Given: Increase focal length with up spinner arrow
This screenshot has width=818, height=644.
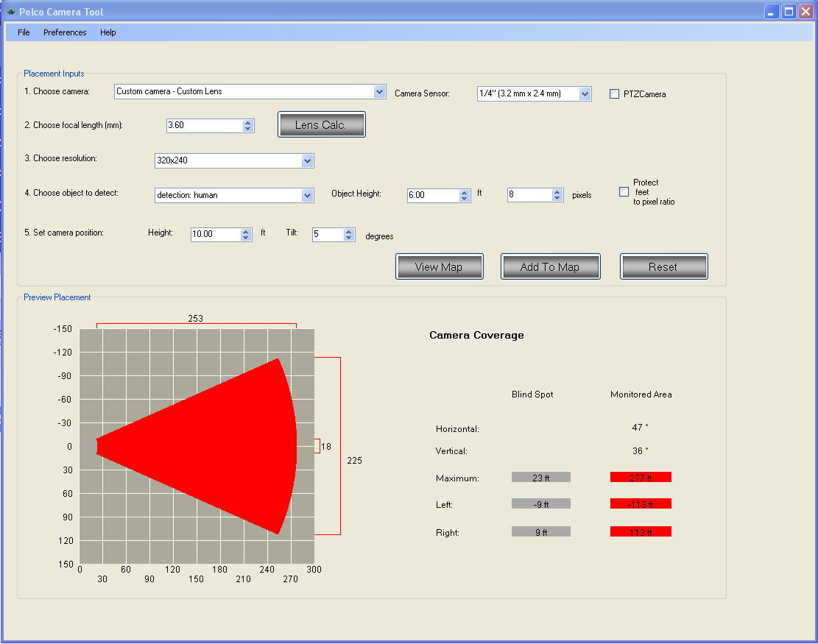Looking at the screenshot, I should click(x=248, y=122).
